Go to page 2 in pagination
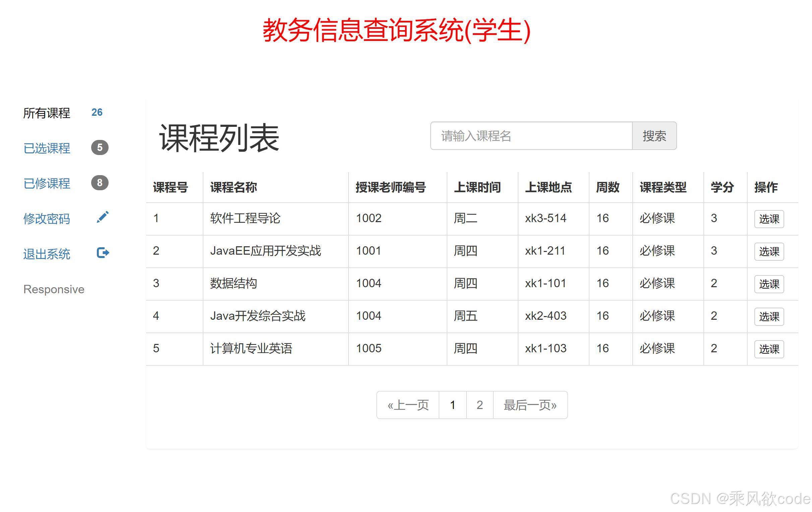 [479, 405]
